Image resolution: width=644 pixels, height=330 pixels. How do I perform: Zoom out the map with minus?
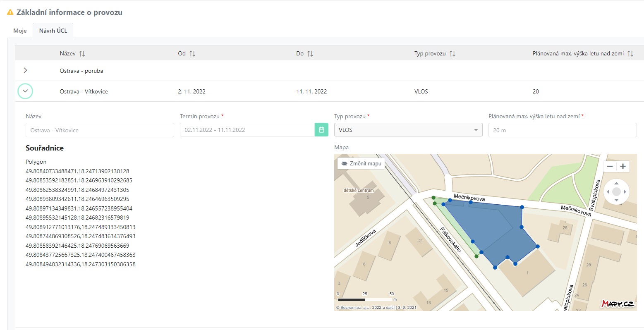[610, 166]
